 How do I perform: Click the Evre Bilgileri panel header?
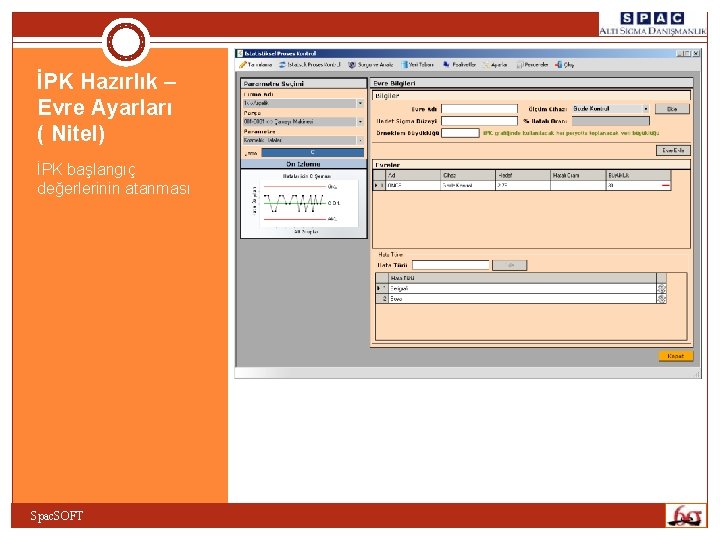click(x=531, y=83)
